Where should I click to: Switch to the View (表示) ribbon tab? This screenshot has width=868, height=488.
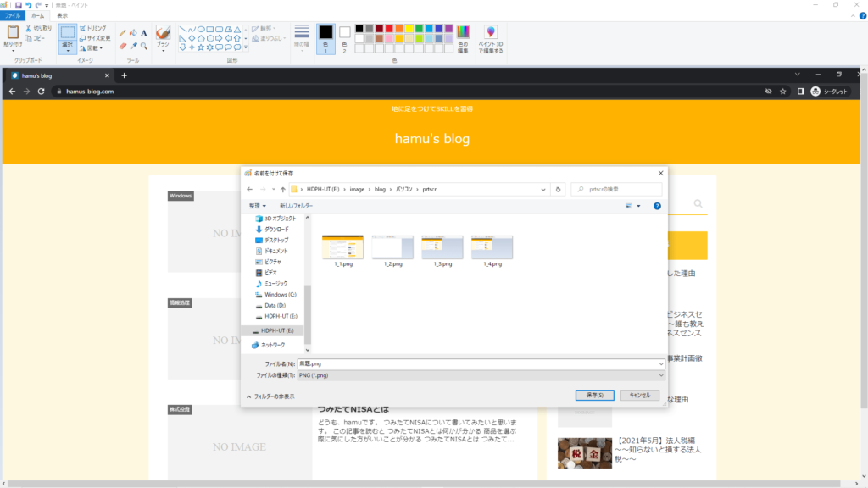point(62,16)
